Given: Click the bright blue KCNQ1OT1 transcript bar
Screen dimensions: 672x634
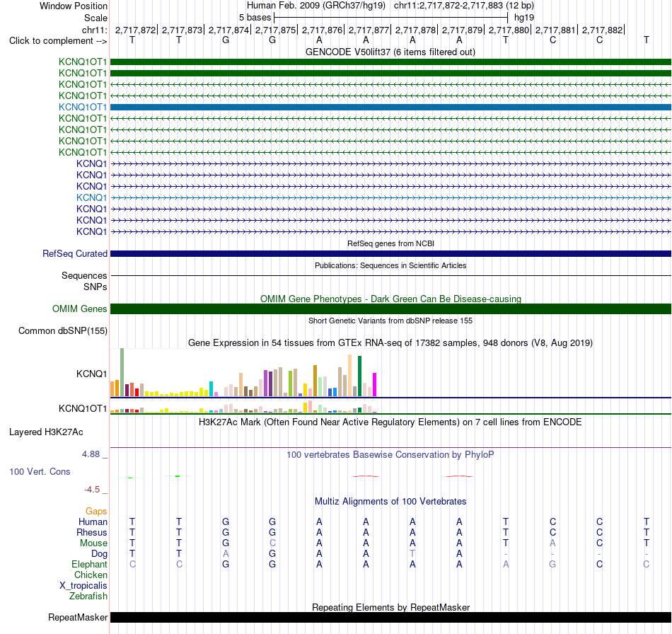Looking at the screenshot, I should [390, 107].
